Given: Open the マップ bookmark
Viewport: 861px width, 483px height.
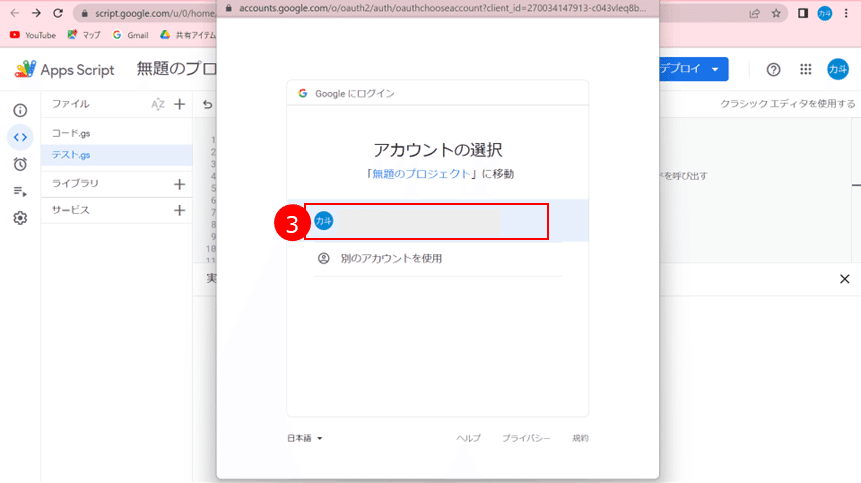Looking at the screenshot, I should pos(84,35).
